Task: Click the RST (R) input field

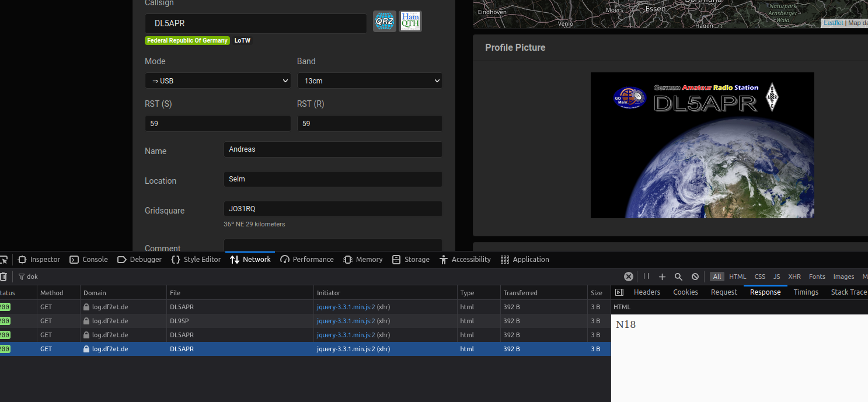Action: tap(370, 124)
